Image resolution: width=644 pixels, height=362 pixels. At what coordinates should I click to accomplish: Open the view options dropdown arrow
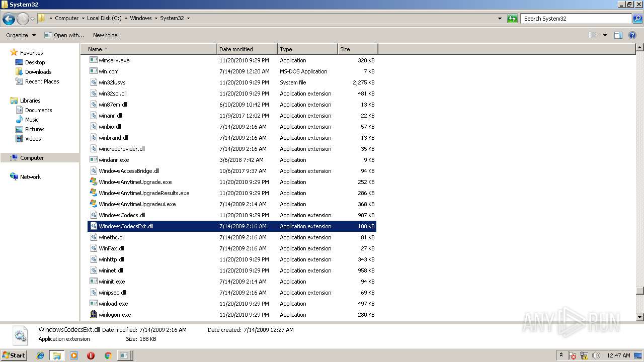point(605,35)
